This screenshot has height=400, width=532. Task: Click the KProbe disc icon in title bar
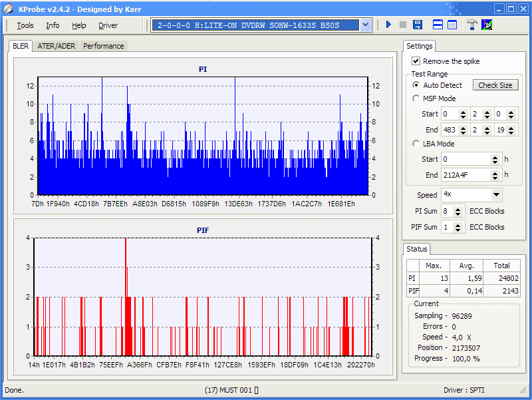[x=8, y=9]
